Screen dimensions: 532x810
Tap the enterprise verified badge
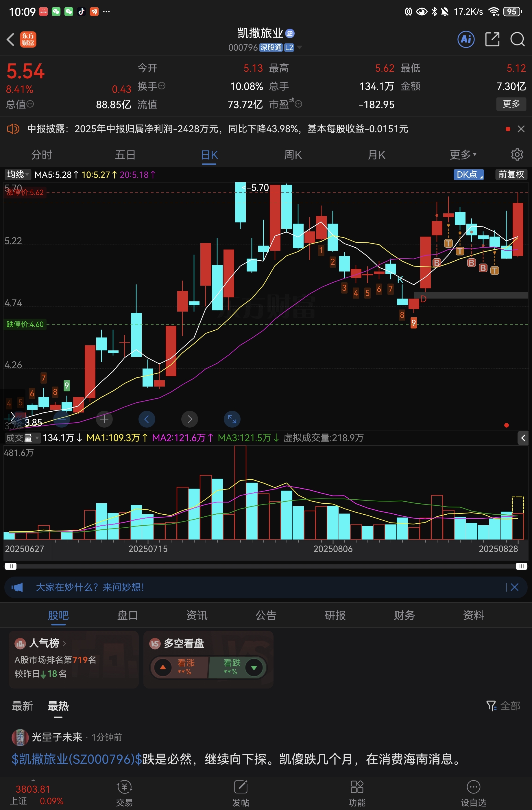(x=289, y=33)
